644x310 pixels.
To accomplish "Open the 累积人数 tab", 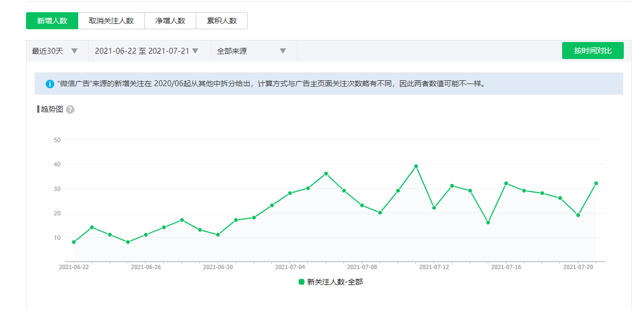I will 222,21.
